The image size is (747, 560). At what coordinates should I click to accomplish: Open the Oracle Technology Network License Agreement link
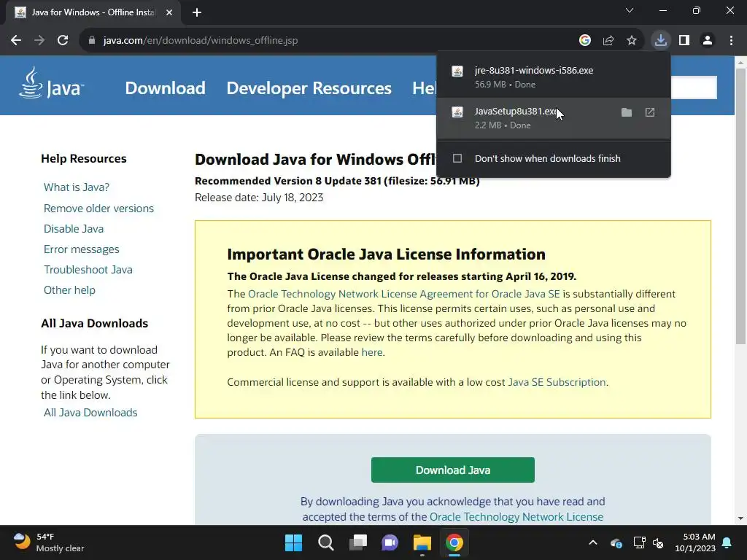point(404,294)
